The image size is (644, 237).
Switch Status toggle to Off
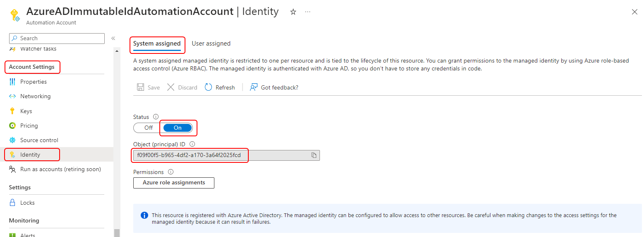click(149, 128)
